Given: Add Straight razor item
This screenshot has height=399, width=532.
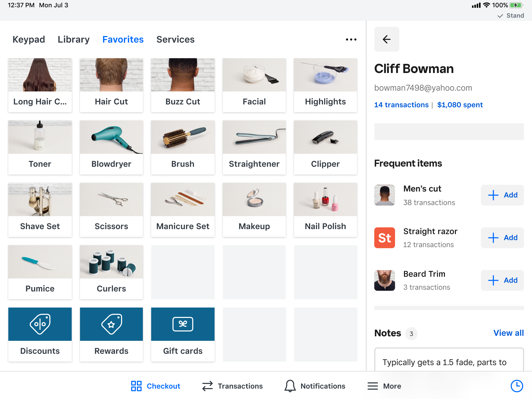Looking at the screenshot, I should tap(502, 238).
